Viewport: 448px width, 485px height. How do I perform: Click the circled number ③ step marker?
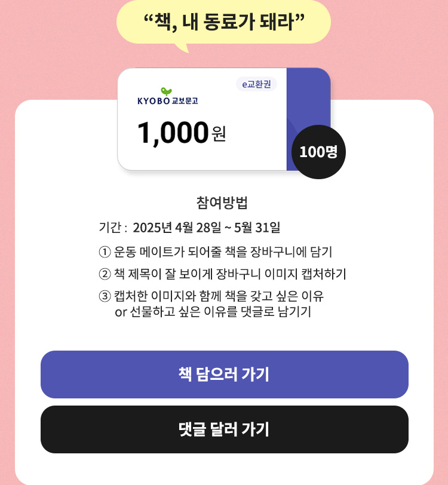pyautogui.click(x=105, y=297)
